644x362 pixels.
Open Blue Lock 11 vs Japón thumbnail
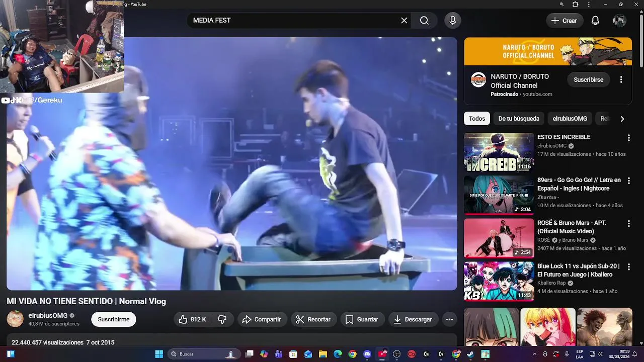(499, 281)
